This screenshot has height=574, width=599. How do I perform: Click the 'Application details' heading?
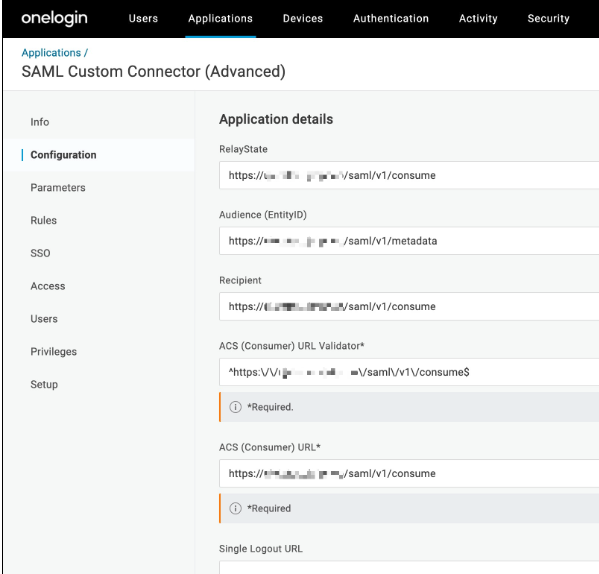point(276,120)
